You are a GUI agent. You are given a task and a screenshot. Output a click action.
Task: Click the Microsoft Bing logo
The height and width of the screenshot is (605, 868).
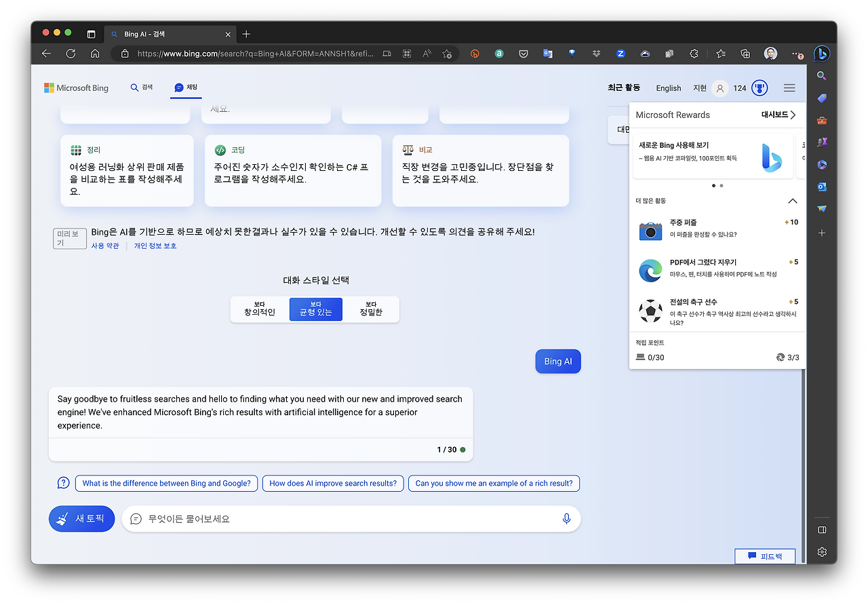[x=76, y=88]
